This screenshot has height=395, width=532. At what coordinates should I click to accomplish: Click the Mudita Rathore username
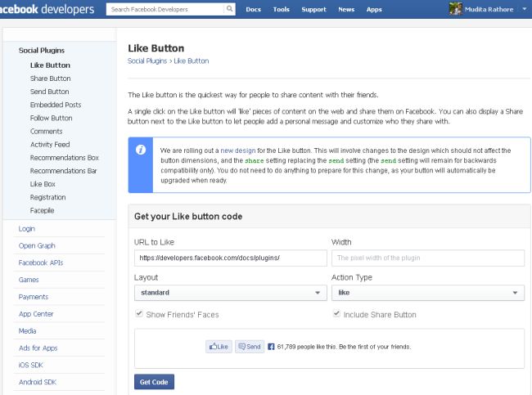489,10
